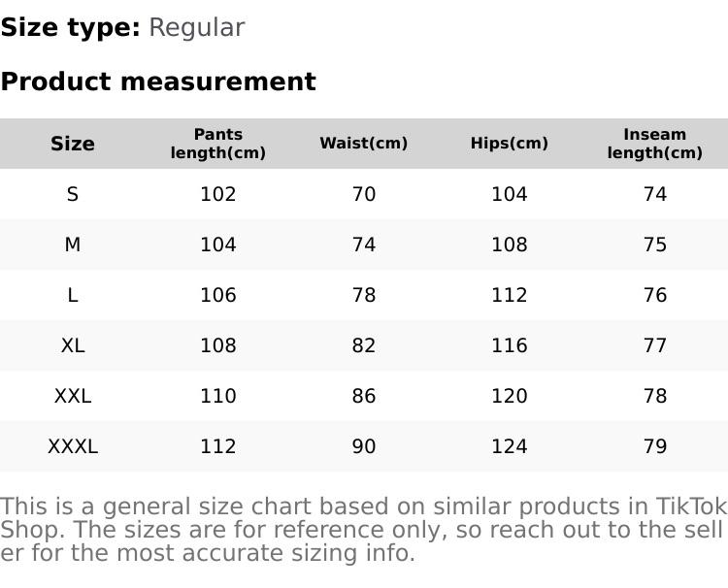
Task: Click the "Regular" size type value
Action: pos(196,28)
